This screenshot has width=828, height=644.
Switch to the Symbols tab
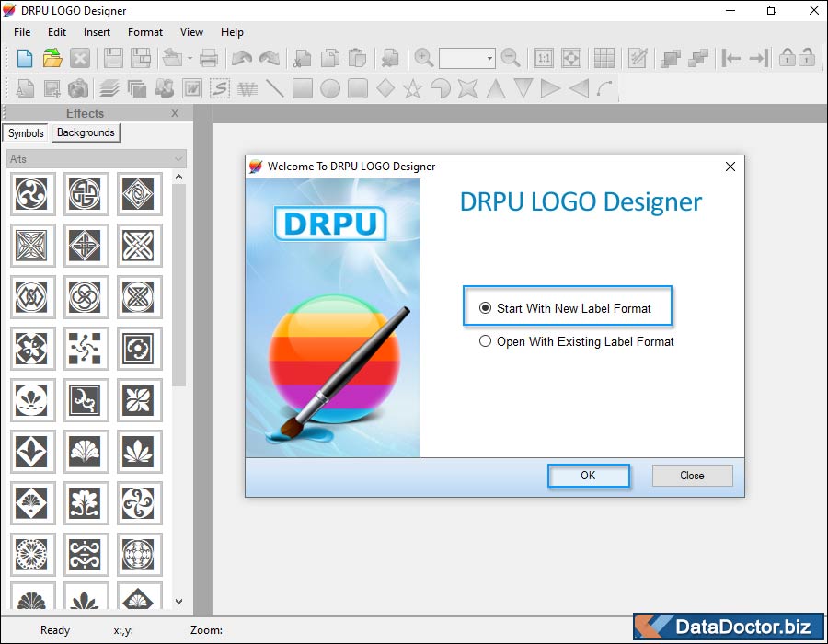26,133
